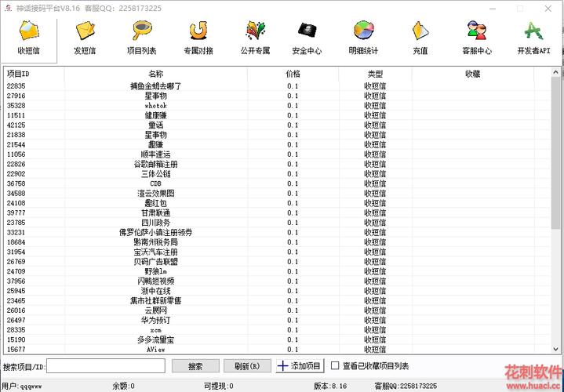The width and height of the screenshot is (564, 392).
Task: Click the scrollbar up arrow
Action: [555, 73]
